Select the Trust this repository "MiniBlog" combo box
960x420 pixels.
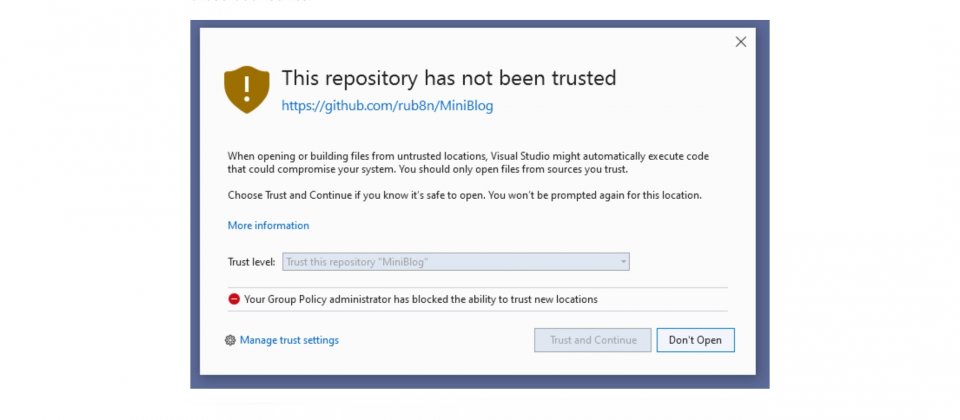(456, 262)
